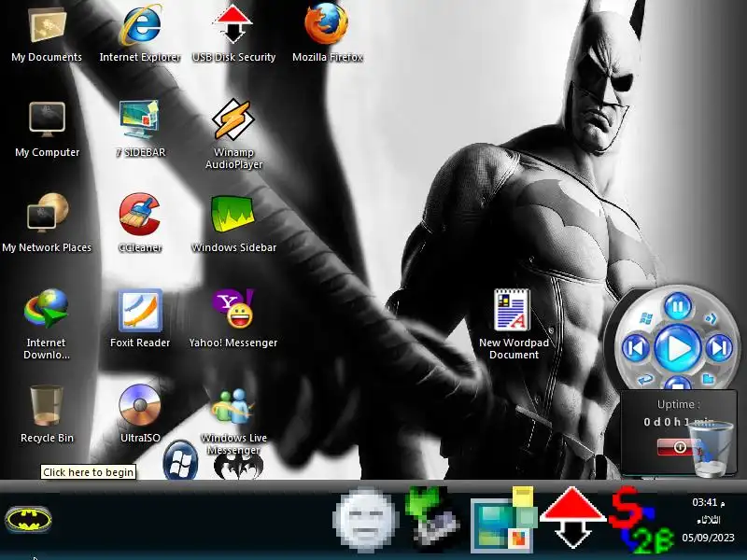The image size is (747, 560).
Task: Click the Uptime label in the gadget
Action: pyautogui.click(x=679, y=404)
